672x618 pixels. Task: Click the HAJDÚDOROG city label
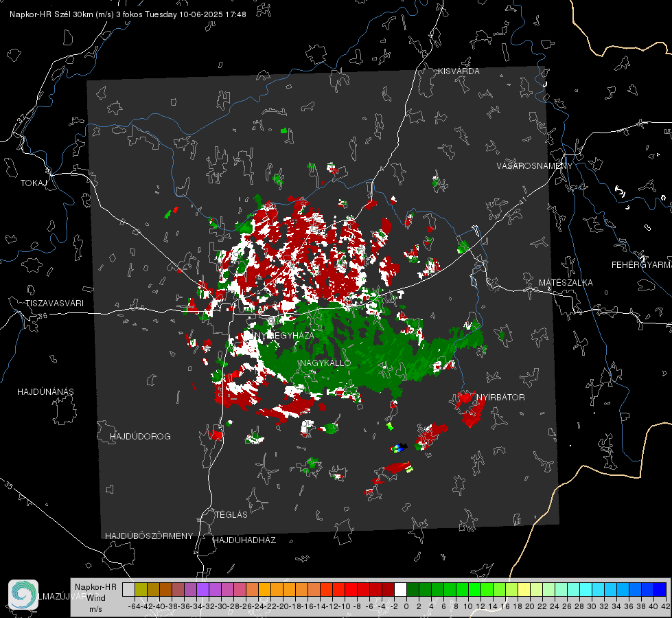tap(140, 436)
